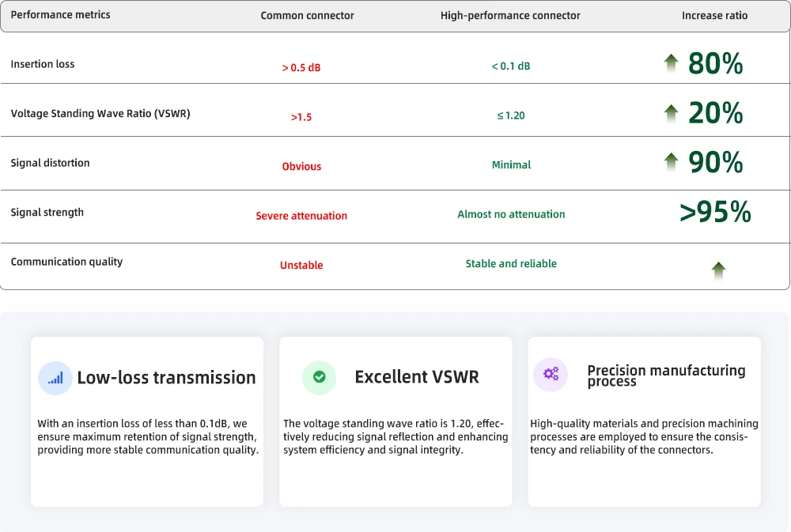Click the Communication quality row label
Screen dimensions: 791x532
(x=66, y=262)
